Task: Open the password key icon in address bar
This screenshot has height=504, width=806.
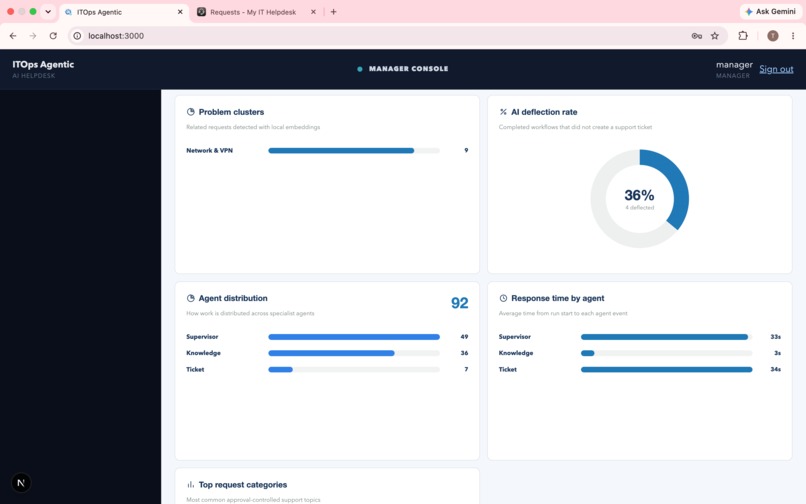Action: tap(697, 36)
